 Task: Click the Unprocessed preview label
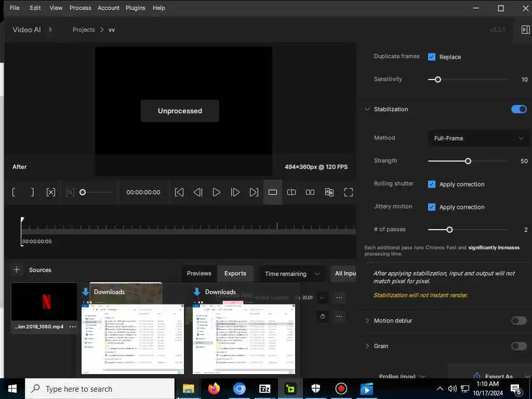pyautogui.click(x=180, y=111)
